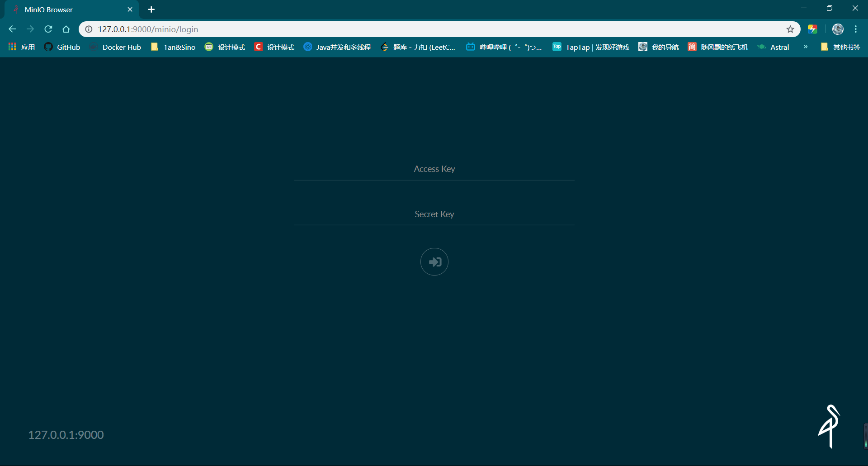Toggle the bookmark star in address bar
Screen dimensions: 868x466
[790, 29]
